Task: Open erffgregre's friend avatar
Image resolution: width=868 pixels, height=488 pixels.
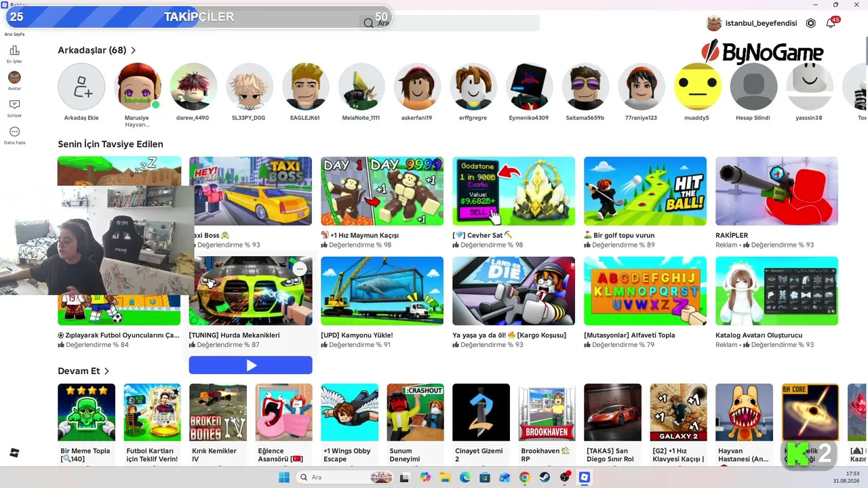Action: tap(473, 87)
